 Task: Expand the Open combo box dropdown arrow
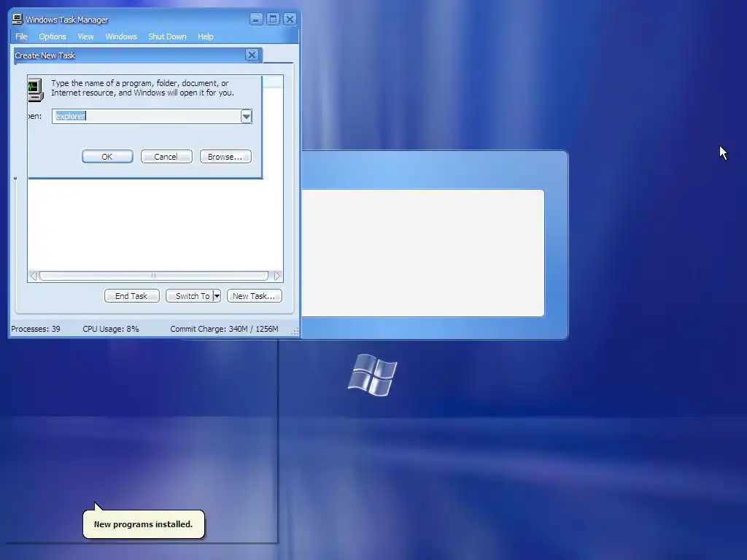point(247,116)
